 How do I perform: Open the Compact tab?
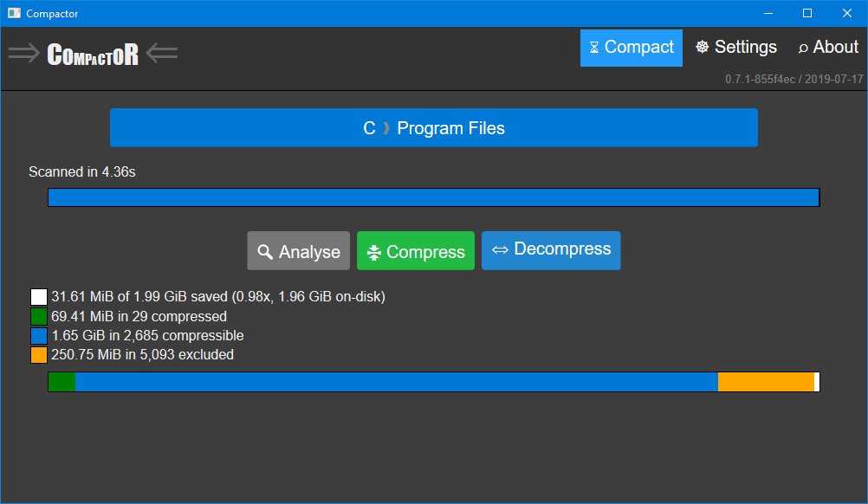(x=631, y=48)
